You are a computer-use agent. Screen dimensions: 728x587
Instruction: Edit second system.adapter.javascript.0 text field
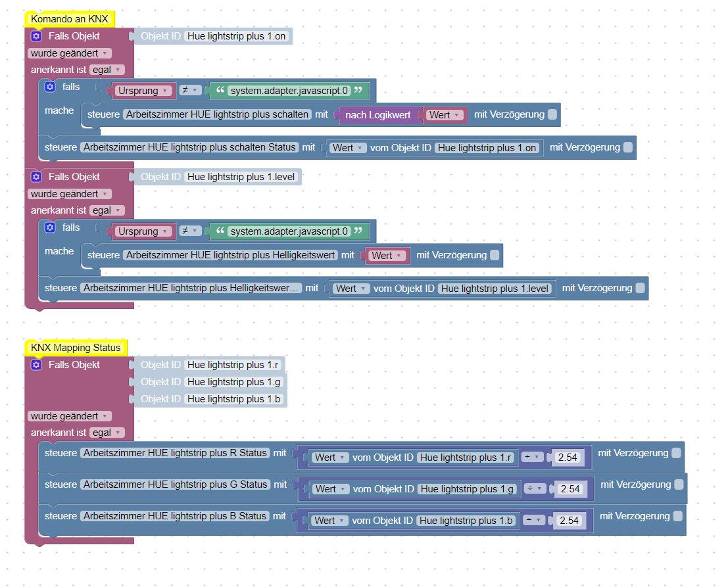point(289,231)
